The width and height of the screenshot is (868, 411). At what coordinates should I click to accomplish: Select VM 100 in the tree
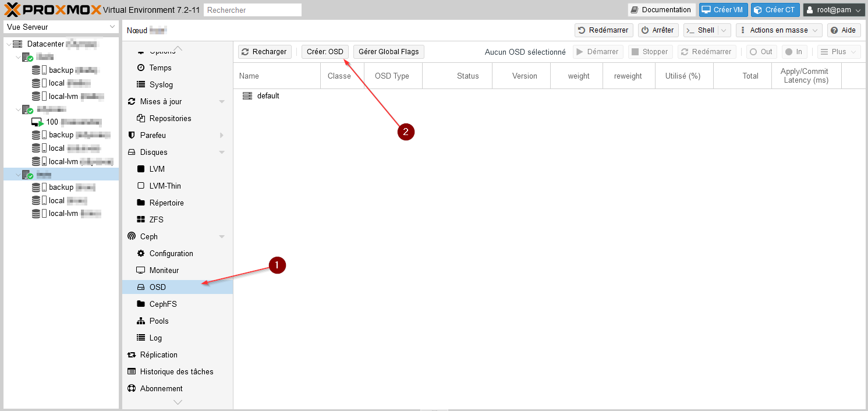pos(52,122)
